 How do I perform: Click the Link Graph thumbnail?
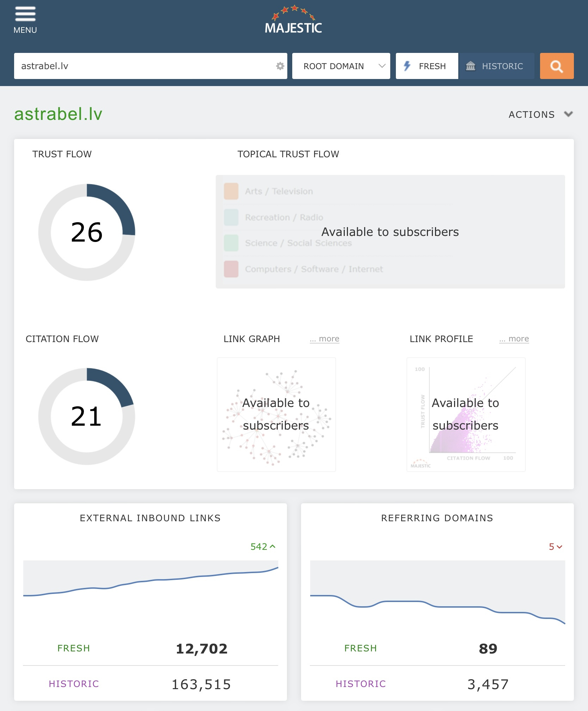276,414
